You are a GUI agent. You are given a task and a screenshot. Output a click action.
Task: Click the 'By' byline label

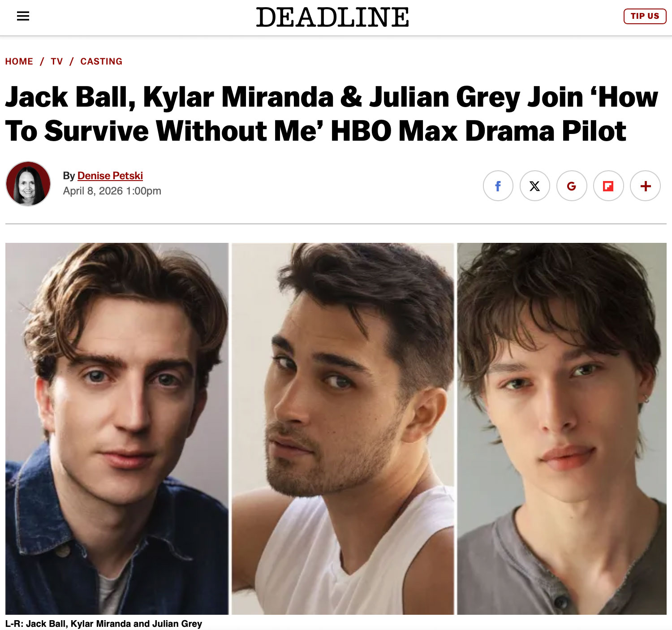click(69, 176)
